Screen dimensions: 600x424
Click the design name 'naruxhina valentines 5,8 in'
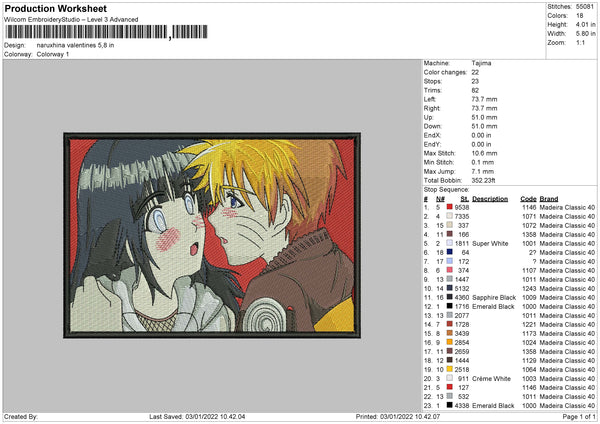75,45
